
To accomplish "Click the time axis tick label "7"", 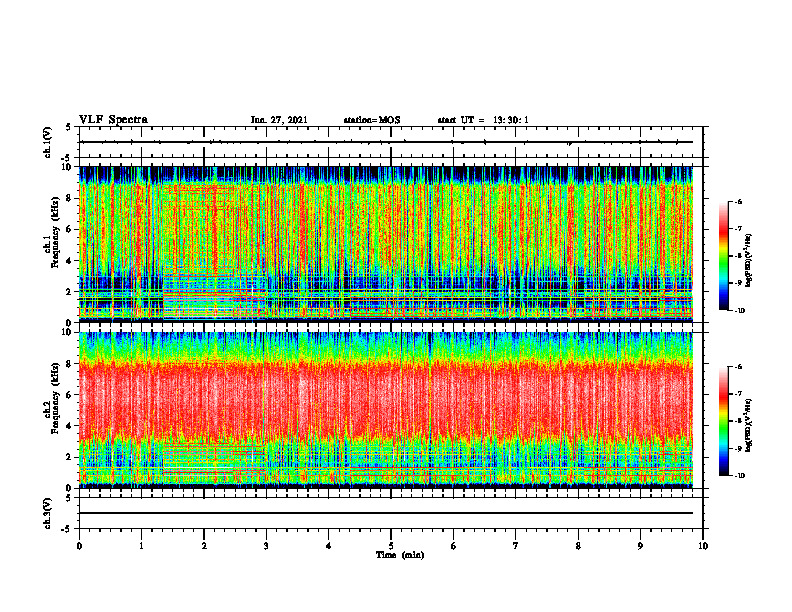I will pyautogui.click(x=516, y=546).
